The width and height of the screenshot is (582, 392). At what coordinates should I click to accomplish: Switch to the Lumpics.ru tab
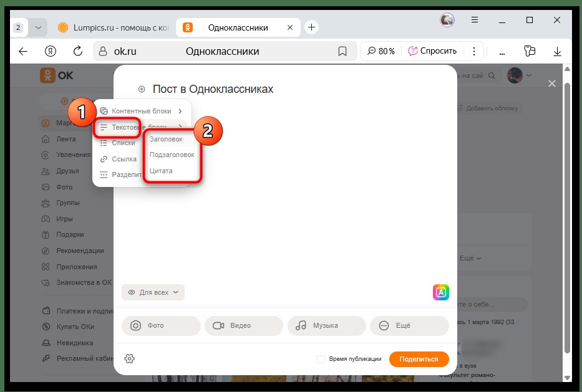(x=114, y=27)
